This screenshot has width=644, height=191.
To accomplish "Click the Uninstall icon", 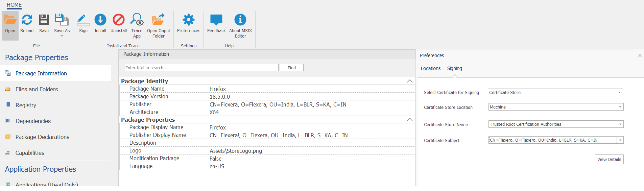I will click(x=119, y=20).
